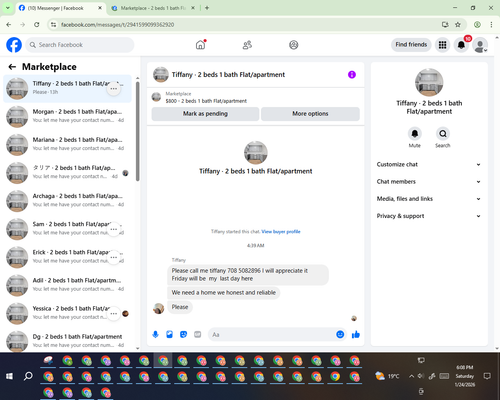Open the taskbar volume control
Image resolution: width=500 pixels, height=400 pixels.
point(421,376)
